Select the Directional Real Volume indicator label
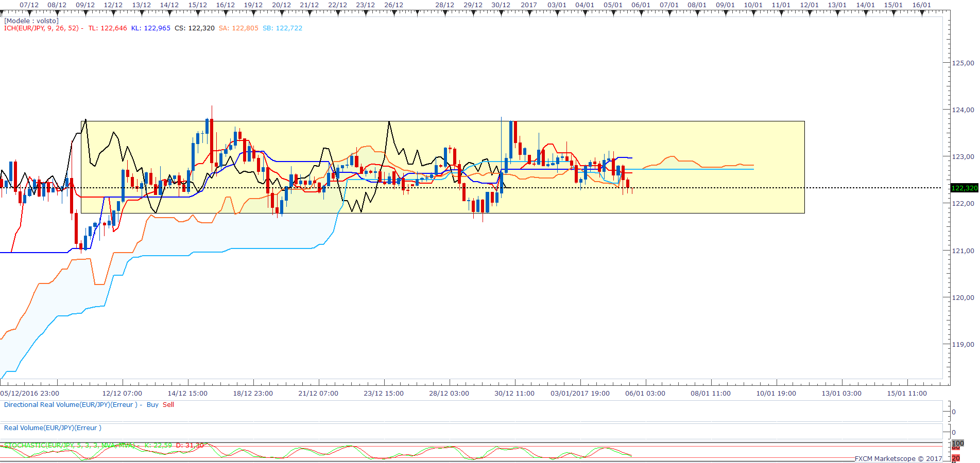The image size is (980, 463). pyautogui.click(x=71, y=405)
